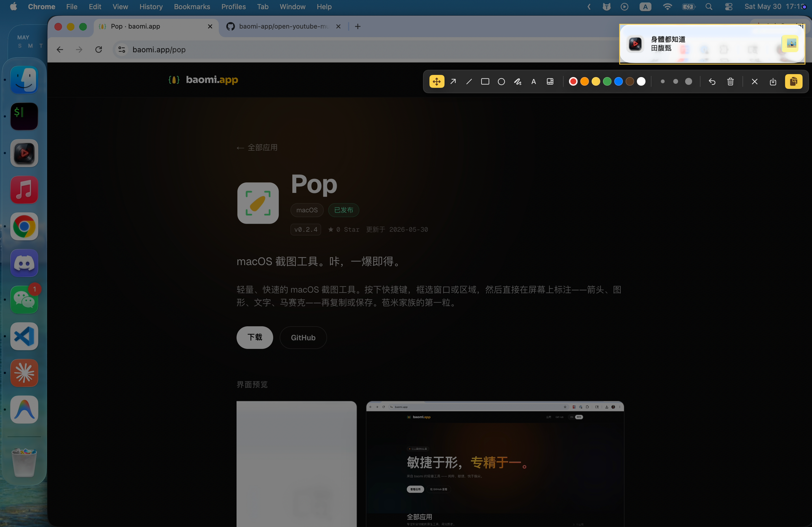Open the Terminal app in Dock
Viewport: 812px width, 527px height.
click(x=24, y=116)
